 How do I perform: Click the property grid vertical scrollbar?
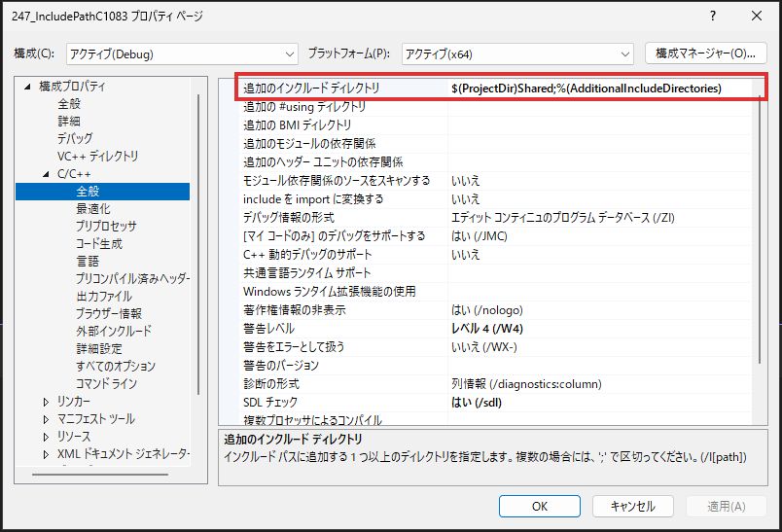point(760,230)
